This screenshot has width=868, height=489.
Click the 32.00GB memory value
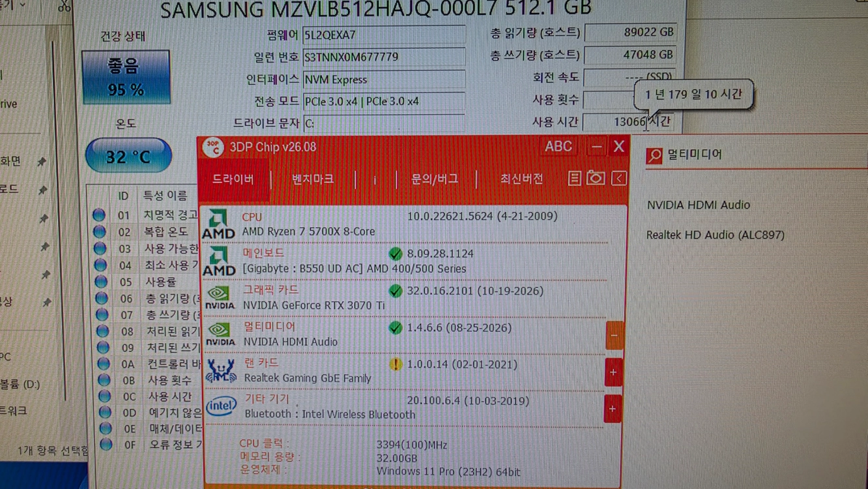(x=396, y=458)
